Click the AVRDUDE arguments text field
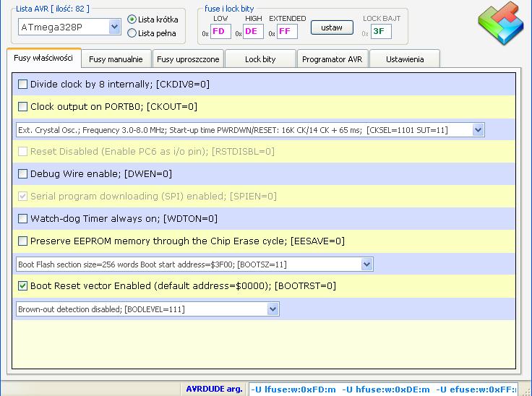 pyautogui.click(x=383, y=389)
